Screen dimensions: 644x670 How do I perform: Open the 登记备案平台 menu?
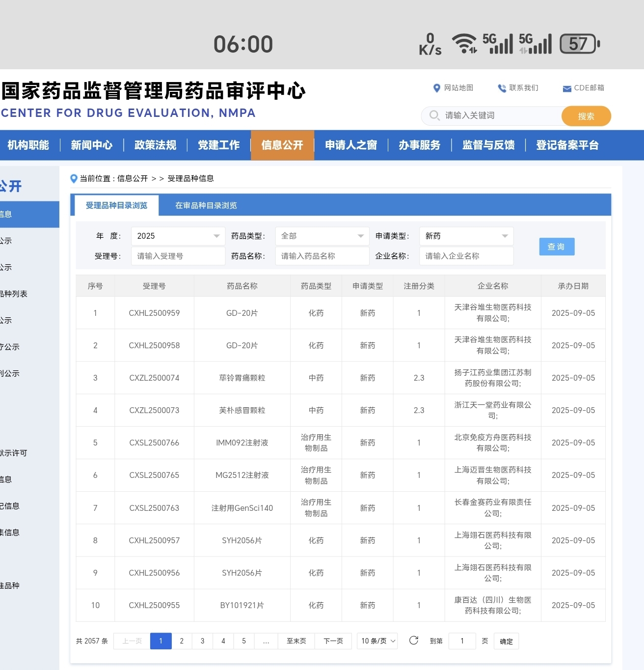567,145
